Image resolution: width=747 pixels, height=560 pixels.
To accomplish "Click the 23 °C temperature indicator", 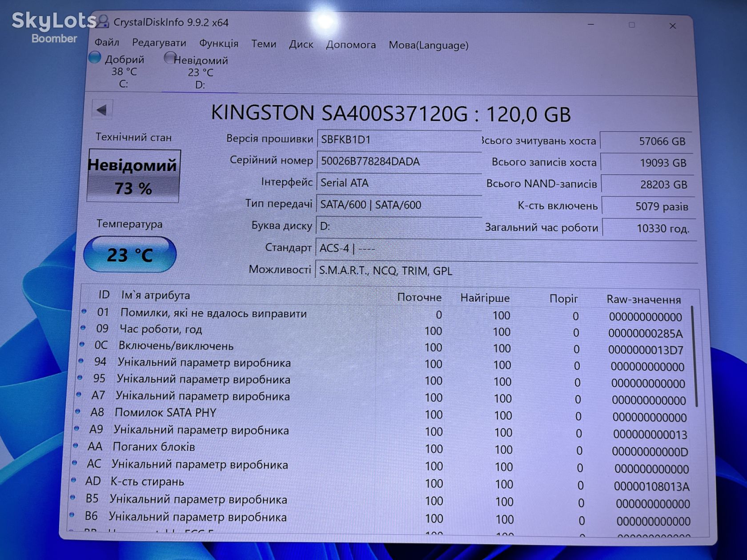I will [129, 255].
